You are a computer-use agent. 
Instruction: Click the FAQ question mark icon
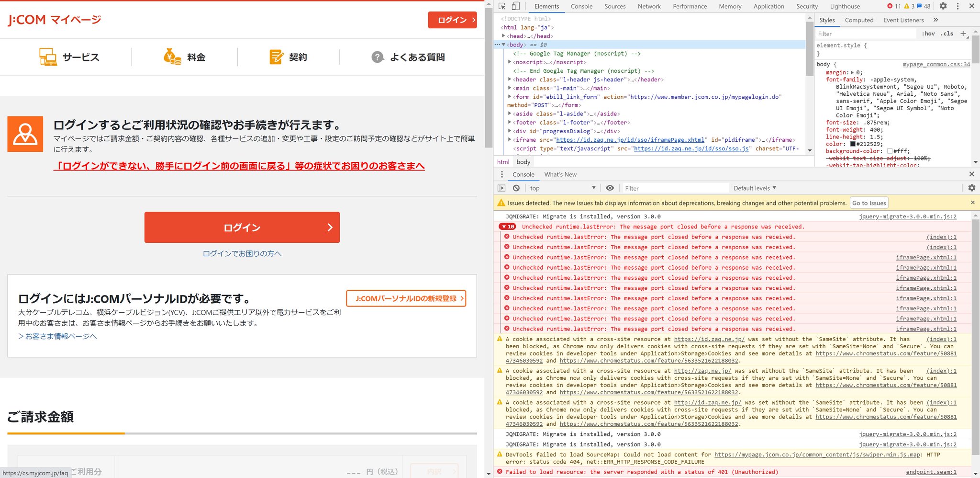pos(378,57)
